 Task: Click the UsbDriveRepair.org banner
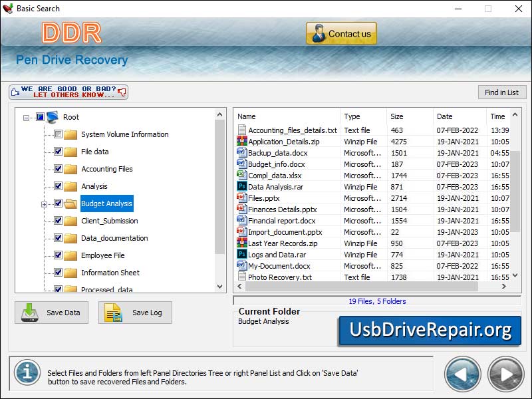click(x=430, y=331)
